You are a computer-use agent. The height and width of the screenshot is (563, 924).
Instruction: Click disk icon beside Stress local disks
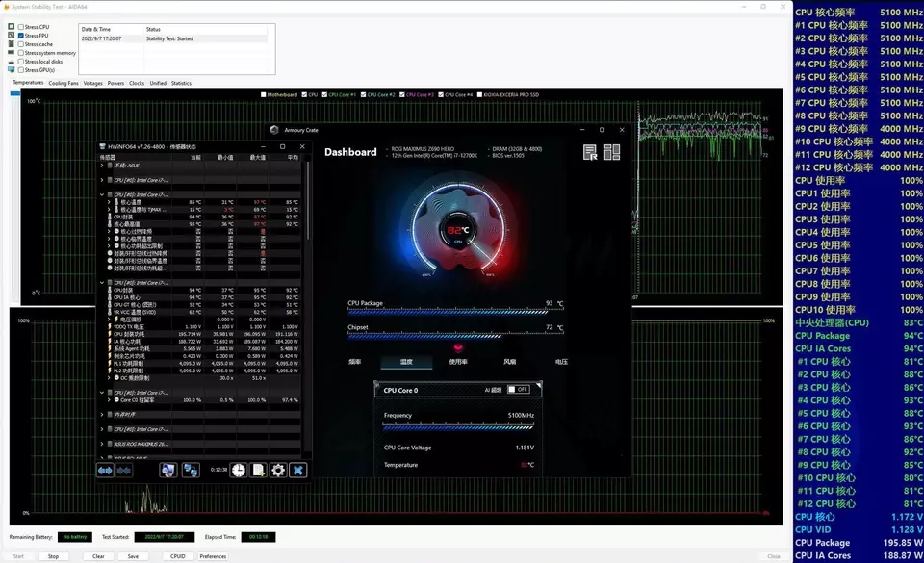click(12, 62)
